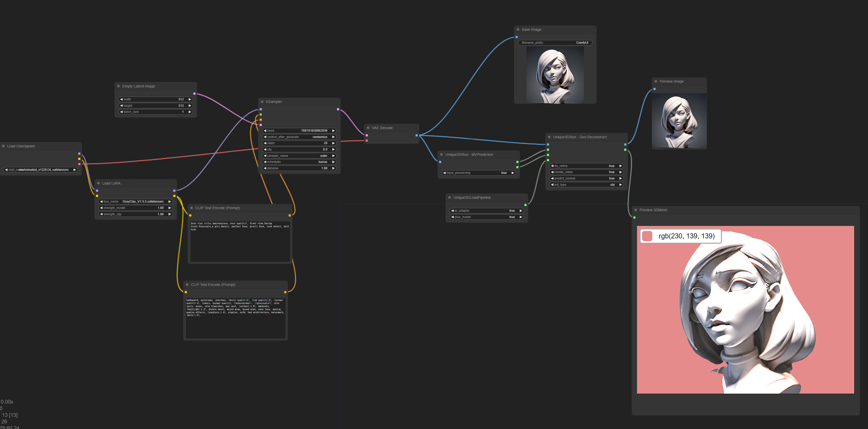Click Empty Latent Image's LATENT output socket
The height and width of the screenshot is (429, 868).
(x=194, y=94)
